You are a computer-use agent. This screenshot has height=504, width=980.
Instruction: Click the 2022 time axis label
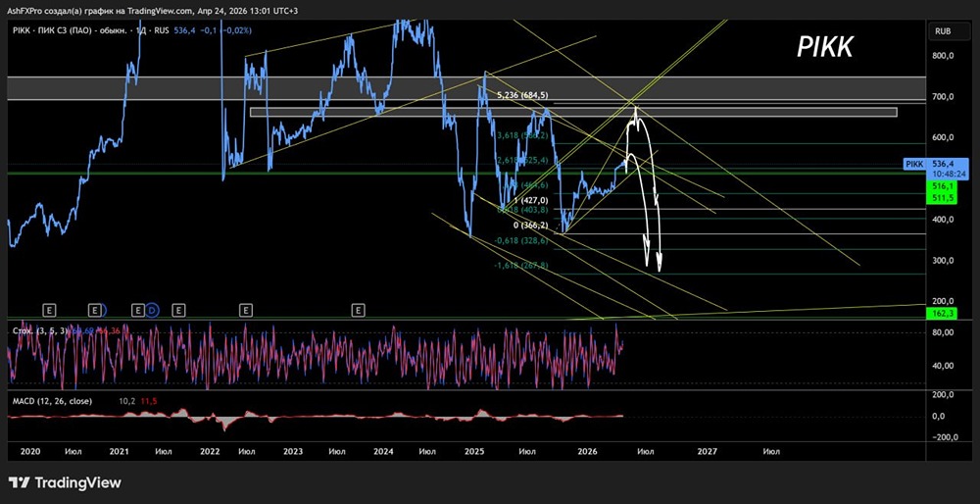pos(210,451)
